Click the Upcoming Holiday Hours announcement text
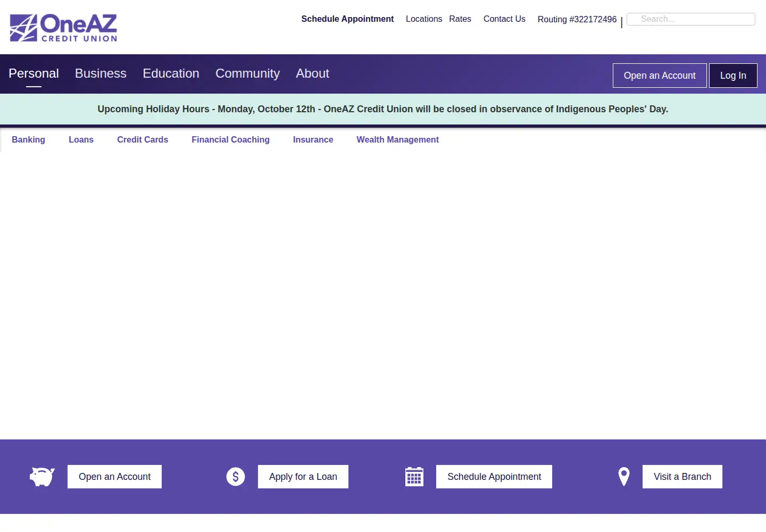The width and height of the screenshot is (766, 532). pos(383,109)
